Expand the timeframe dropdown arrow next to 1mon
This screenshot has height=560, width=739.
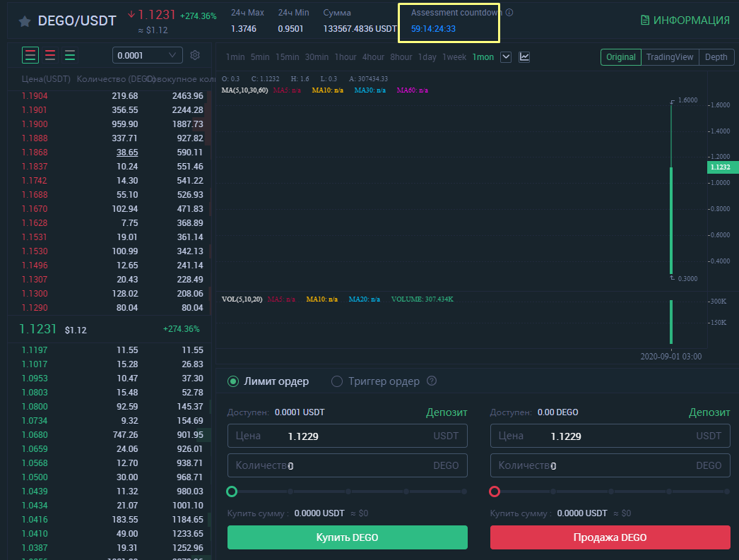[505, 57]
